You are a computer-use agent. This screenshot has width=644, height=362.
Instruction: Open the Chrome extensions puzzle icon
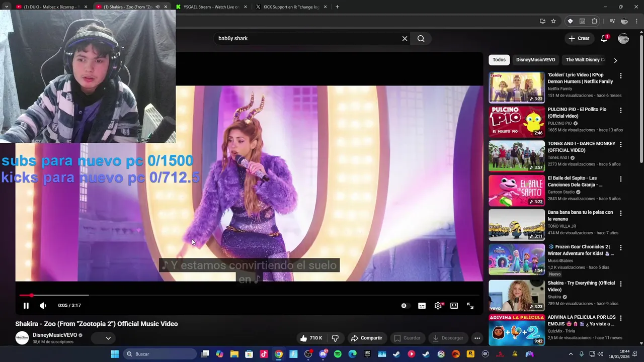click(x=595, y=21)
